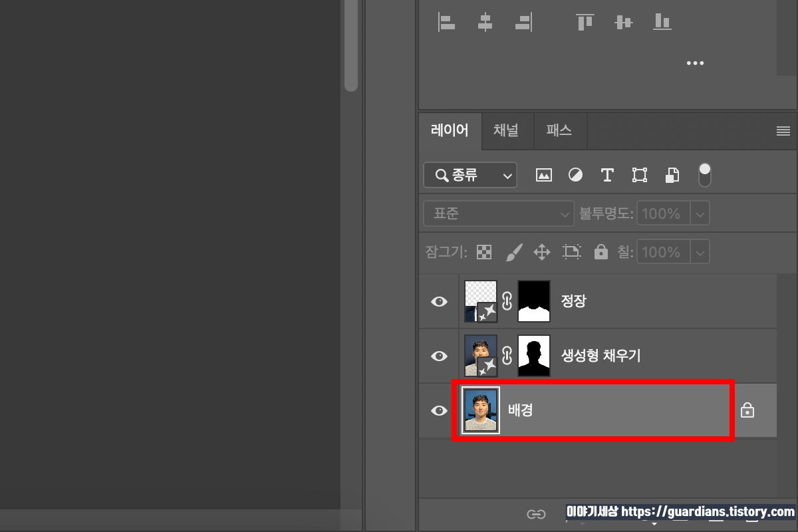Align right edges of layers
Screen dimensions: 798x532
pos(524,22)
